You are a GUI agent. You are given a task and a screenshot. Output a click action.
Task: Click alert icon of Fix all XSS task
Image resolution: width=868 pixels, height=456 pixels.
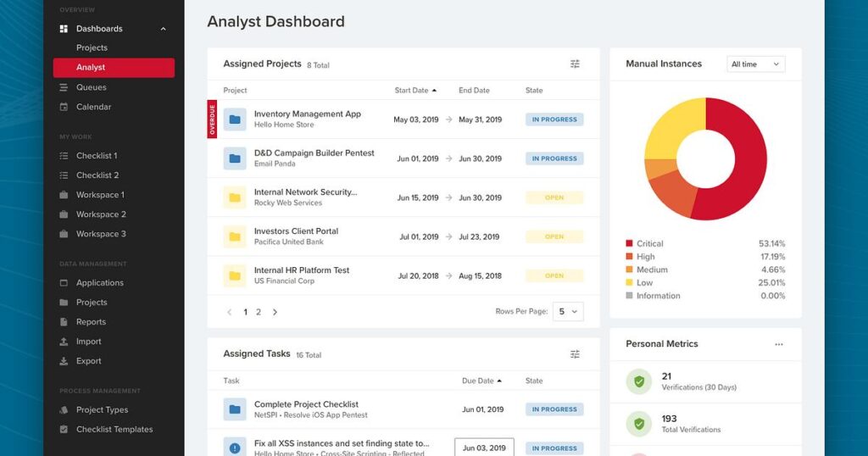(x=235, y=448)
